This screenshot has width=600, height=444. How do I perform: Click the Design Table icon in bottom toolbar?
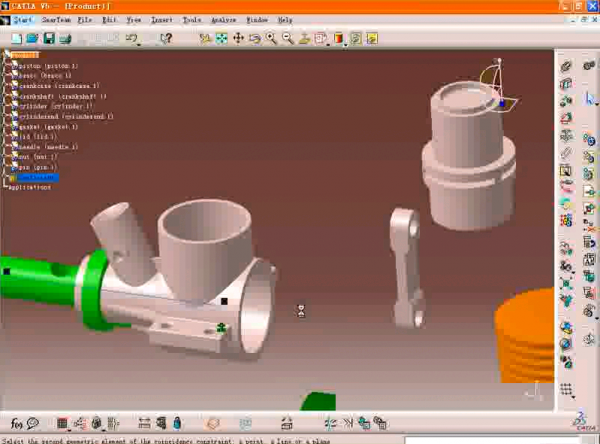[x=62, y=423]
